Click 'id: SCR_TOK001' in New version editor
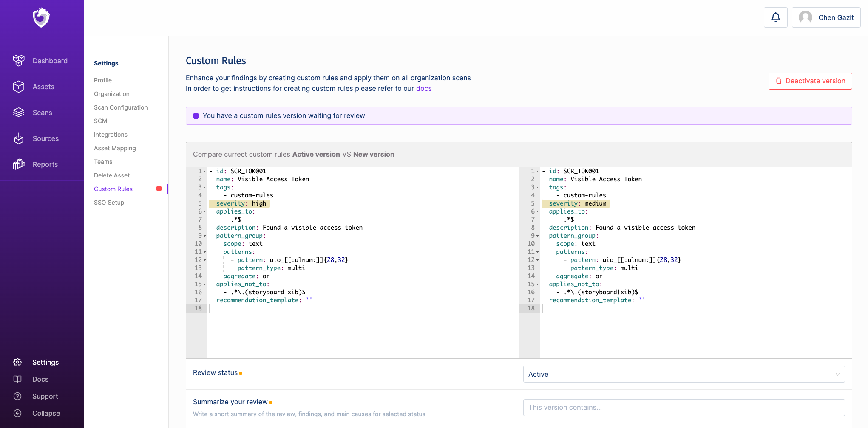The height and width of the screenshot is (428, 868). [x=574, y=172]
